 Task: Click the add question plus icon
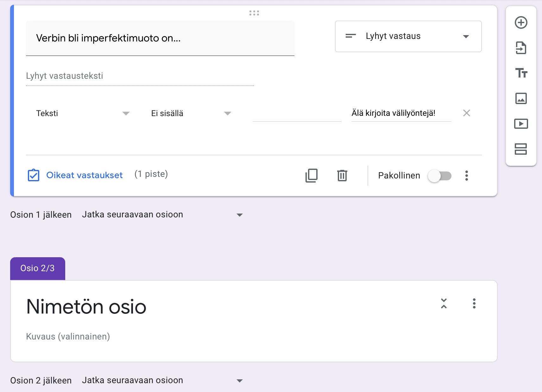click(521, 22)
